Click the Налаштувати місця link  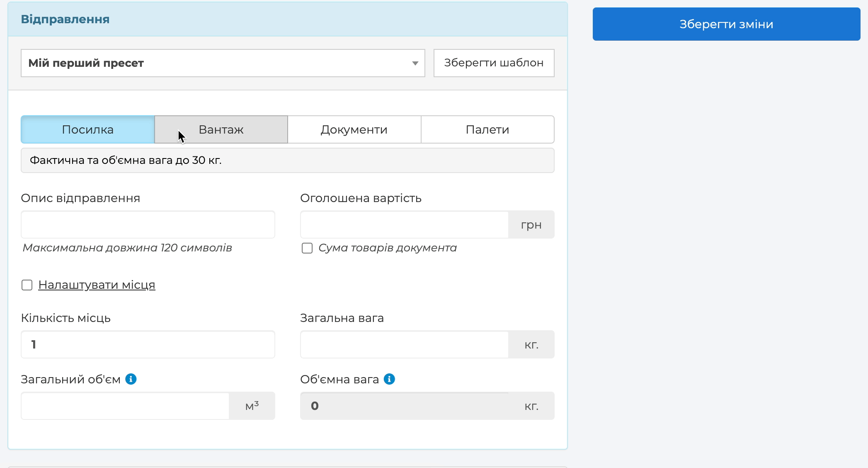97,285
